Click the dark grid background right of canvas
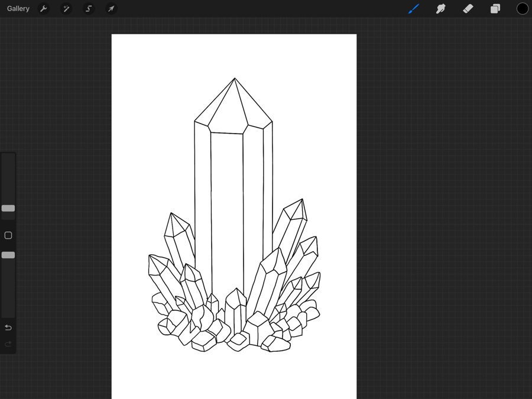This screenshot has height=399, width=532. (443, 207)
